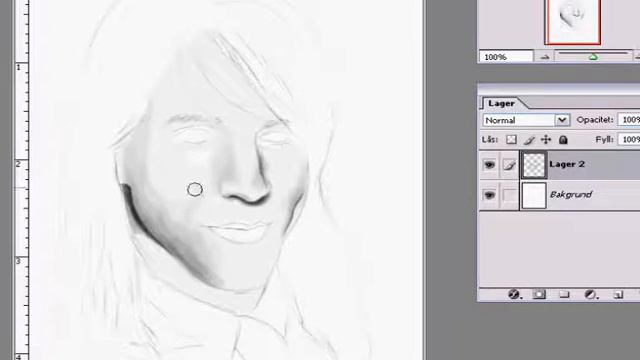
Task: Select the Lager 2 layer thumbnail
Action: tap(534, 165)
